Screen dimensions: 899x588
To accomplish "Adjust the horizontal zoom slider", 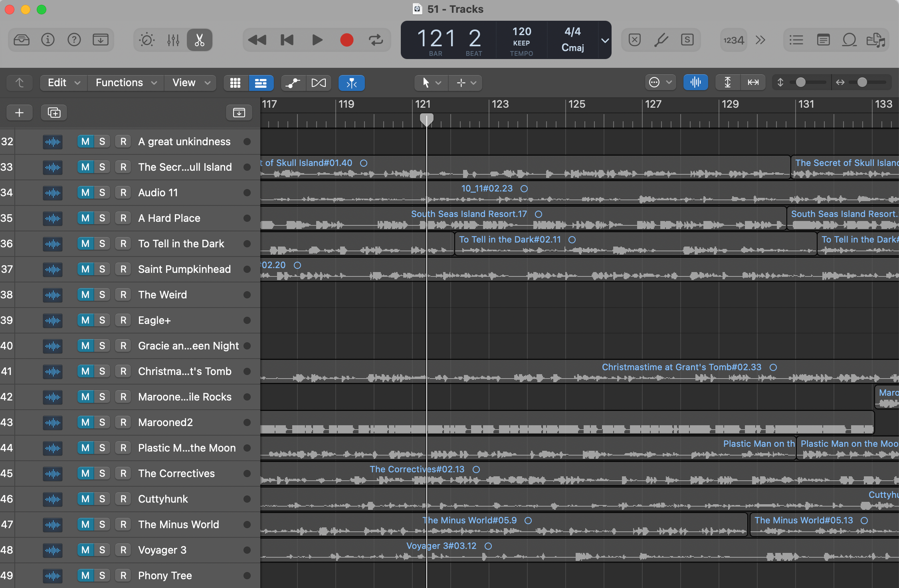I will (862, 82).
